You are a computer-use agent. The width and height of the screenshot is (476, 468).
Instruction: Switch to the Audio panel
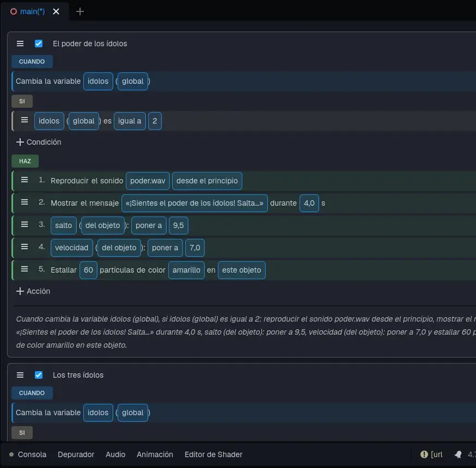115,454
